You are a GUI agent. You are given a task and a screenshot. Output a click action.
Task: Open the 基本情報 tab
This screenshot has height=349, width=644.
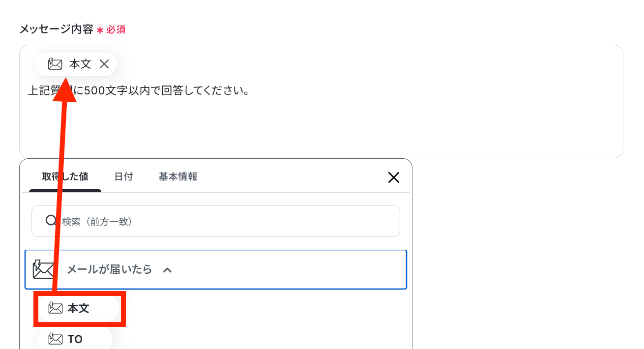point(178,177)
